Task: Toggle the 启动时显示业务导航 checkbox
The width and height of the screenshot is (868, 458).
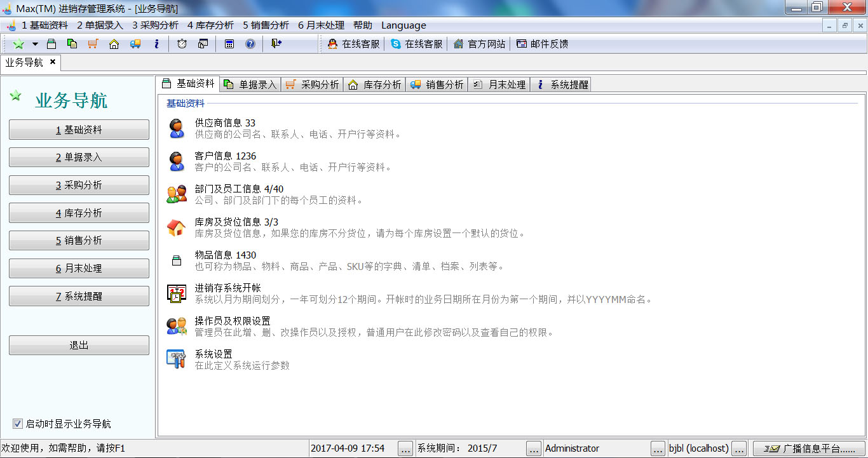Action: click(x=16, y=424)
